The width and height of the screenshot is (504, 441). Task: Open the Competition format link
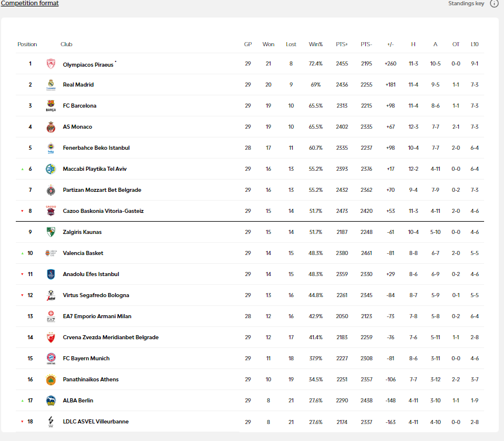click(x=29, y=4)
